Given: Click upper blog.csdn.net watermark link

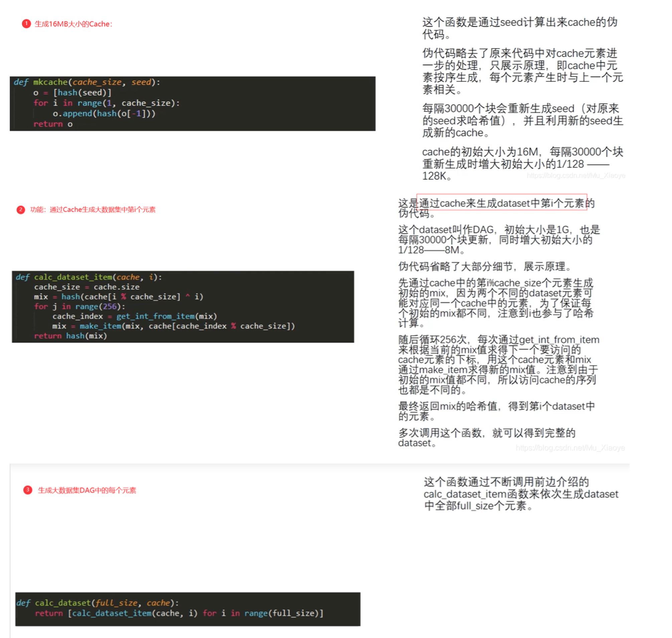Looking at the screenshot, I should 576,175.
